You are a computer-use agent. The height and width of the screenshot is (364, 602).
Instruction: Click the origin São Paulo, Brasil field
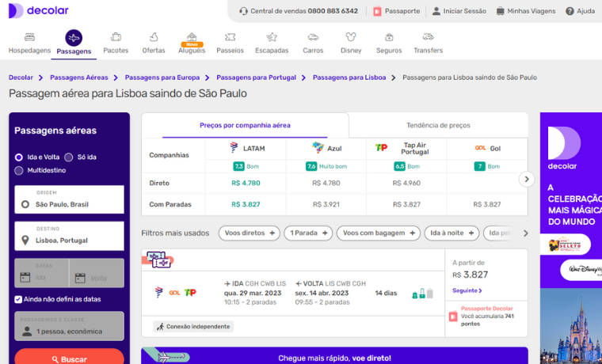(69, 199)
